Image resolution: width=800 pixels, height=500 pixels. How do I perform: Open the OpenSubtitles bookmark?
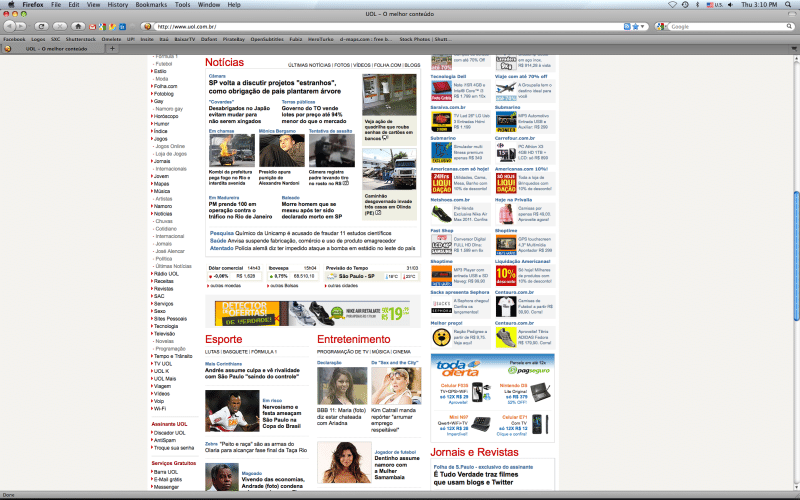[267, 39]
